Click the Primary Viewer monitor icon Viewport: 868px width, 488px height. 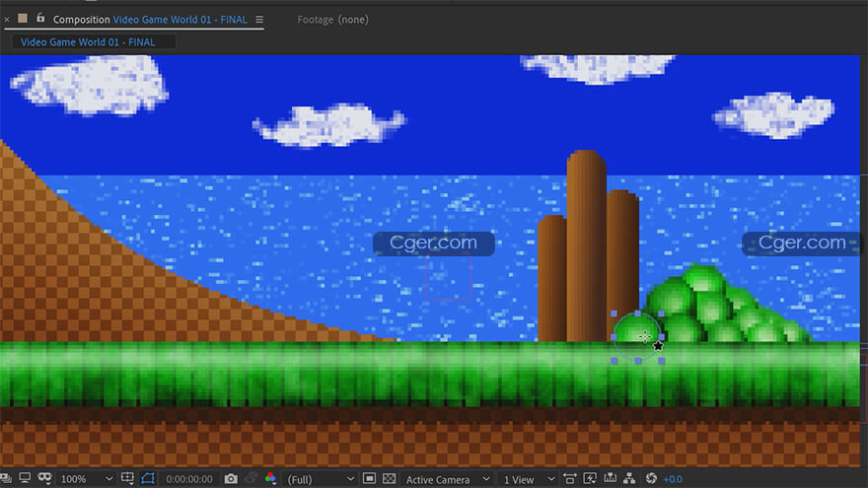point(25,478)
